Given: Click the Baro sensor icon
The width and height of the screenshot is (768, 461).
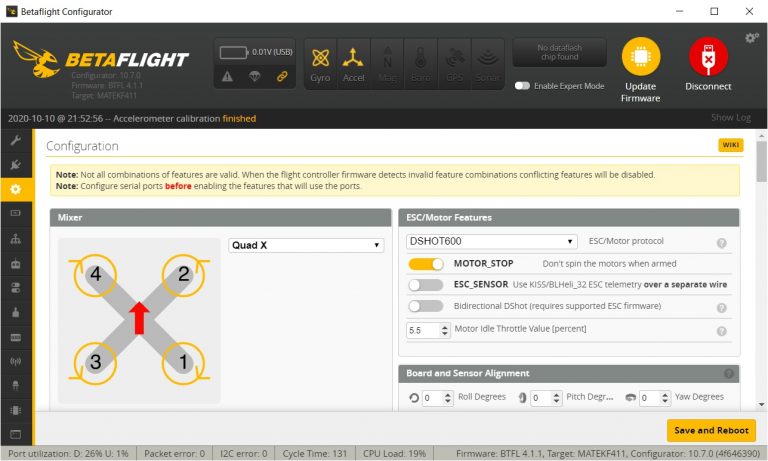Looking at the screenshot, I should pos(420,64).
